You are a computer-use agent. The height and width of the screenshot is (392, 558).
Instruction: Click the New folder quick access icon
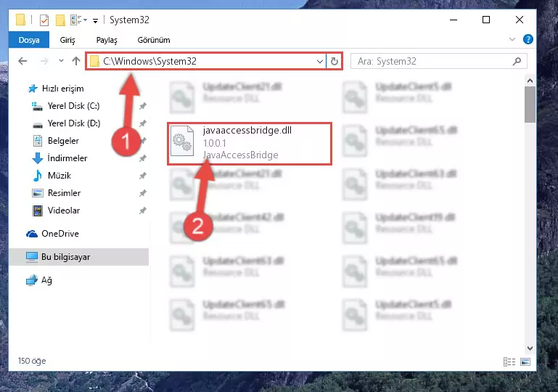click(x=60, y=20)
